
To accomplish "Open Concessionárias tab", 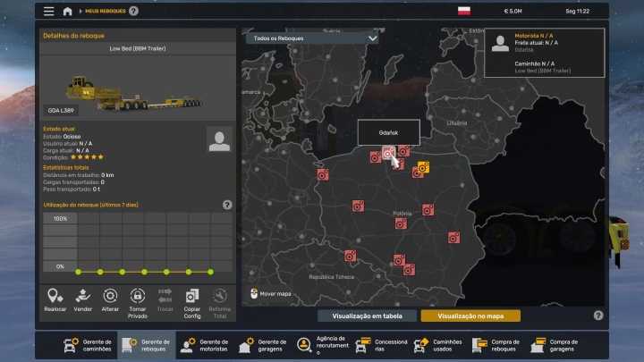I will [x=381, y=345].
